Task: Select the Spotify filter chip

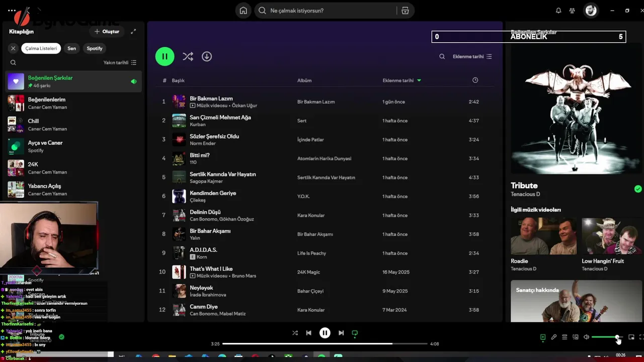Action: coord(95,48)
